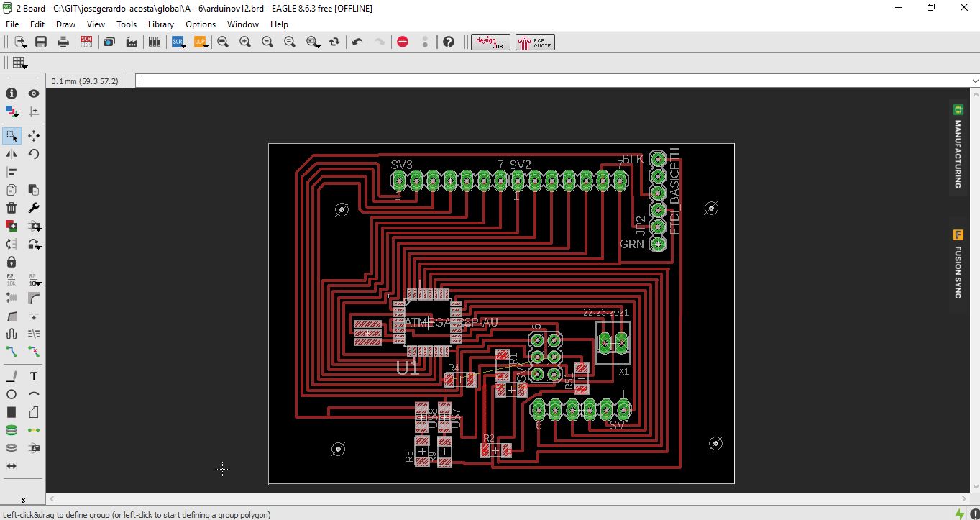The width and height of the screenshot is (980, 520).
Task: Click the Zoom to fit icon
Action: pos(223,42)
